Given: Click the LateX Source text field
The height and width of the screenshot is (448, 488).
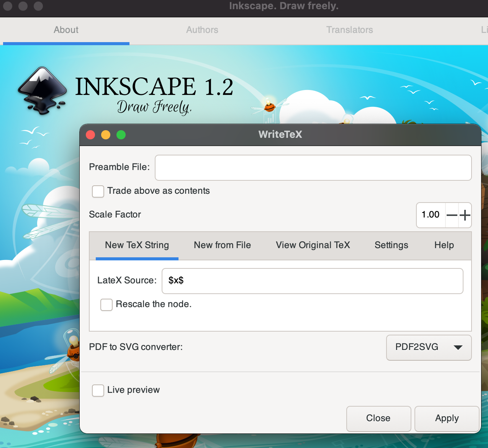Looking at the screenshot, I should [x=313, y=281].
